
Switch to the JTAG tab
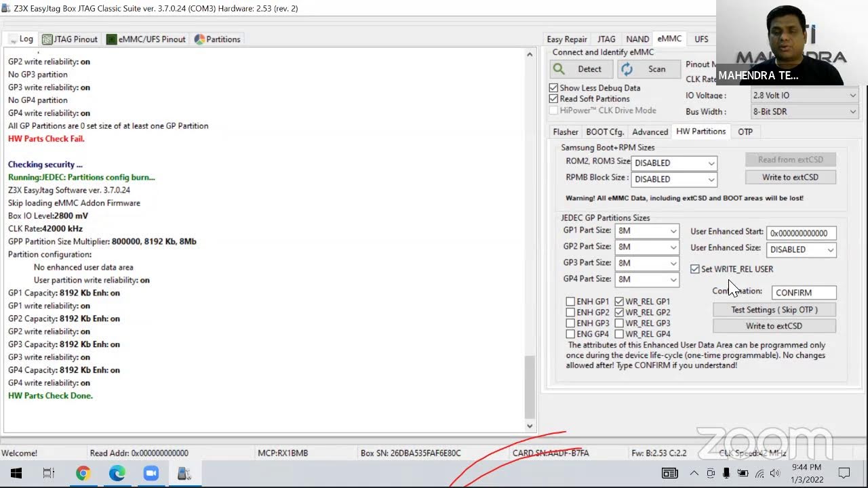click(606, 39)
